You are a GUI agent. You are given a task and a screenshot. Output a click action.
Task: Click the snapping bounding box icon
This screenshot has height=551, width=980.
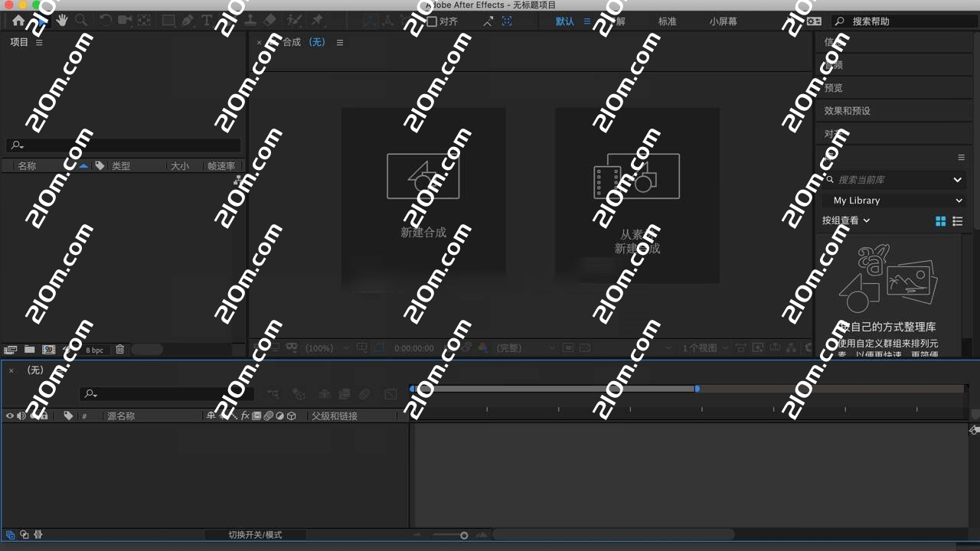point(507,21)
